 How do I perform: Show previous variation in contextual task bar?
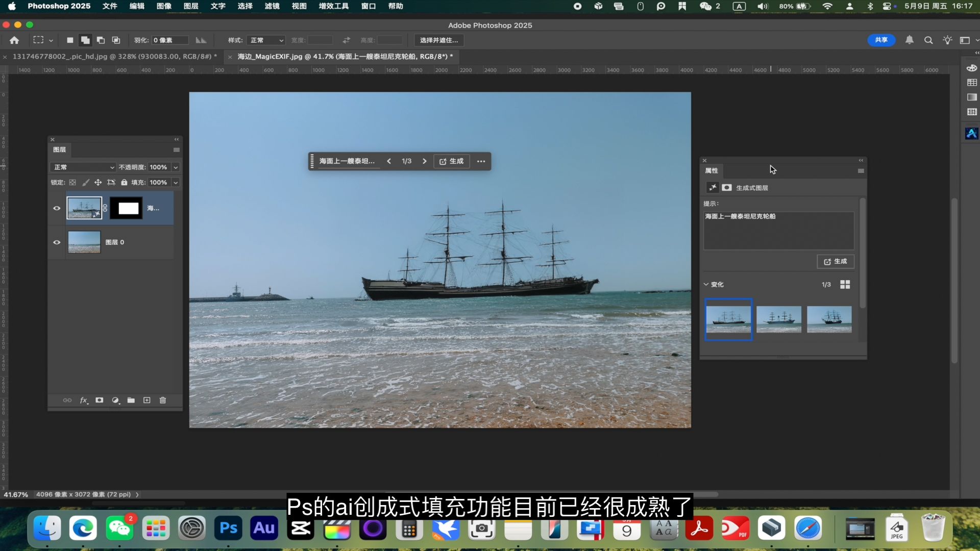pyautogui.click(x=389, y=161)
